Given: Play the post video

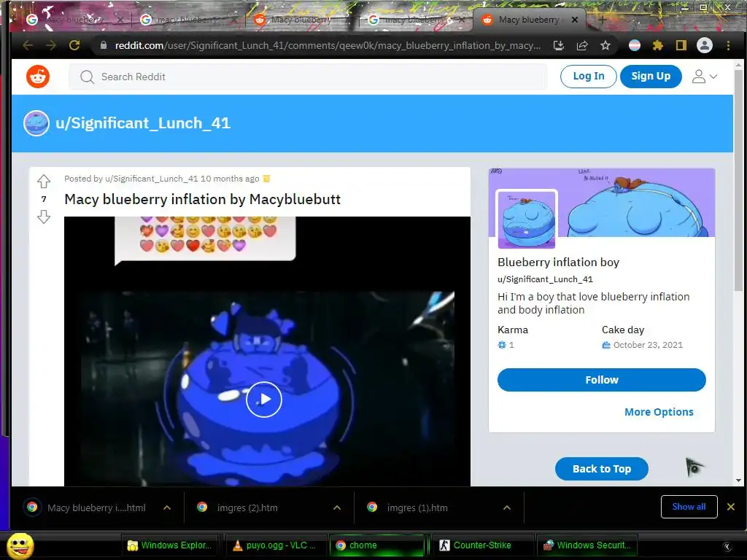Looking at the screenshot, I should click(x=264, y=399).
